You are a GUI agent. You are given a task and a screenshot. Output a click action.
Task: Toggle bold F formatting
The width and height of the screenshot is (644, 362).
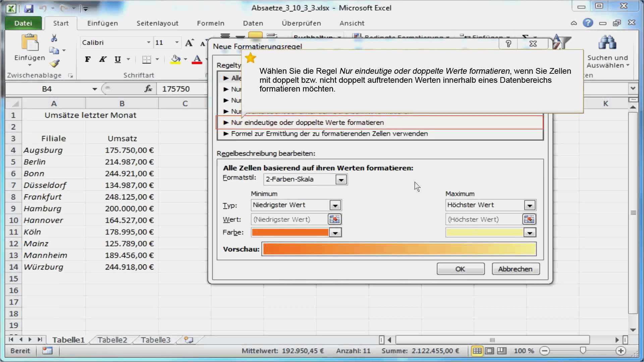click(88, 60)
